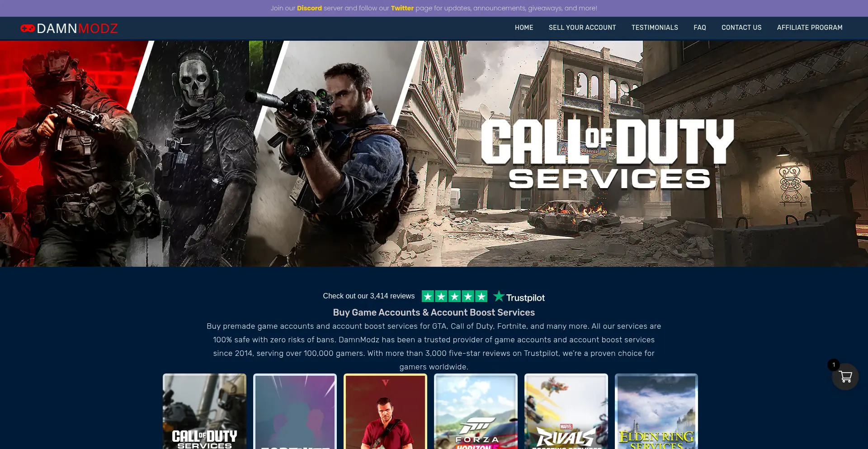Open the shopping cart icon
Image resolution: width=868 pixels, height=449 pixels.
point(845,377)
